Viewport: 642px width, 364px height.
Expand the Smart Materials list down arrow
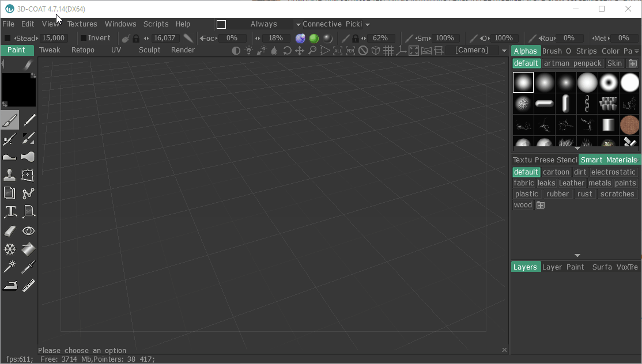pos(577,255)
